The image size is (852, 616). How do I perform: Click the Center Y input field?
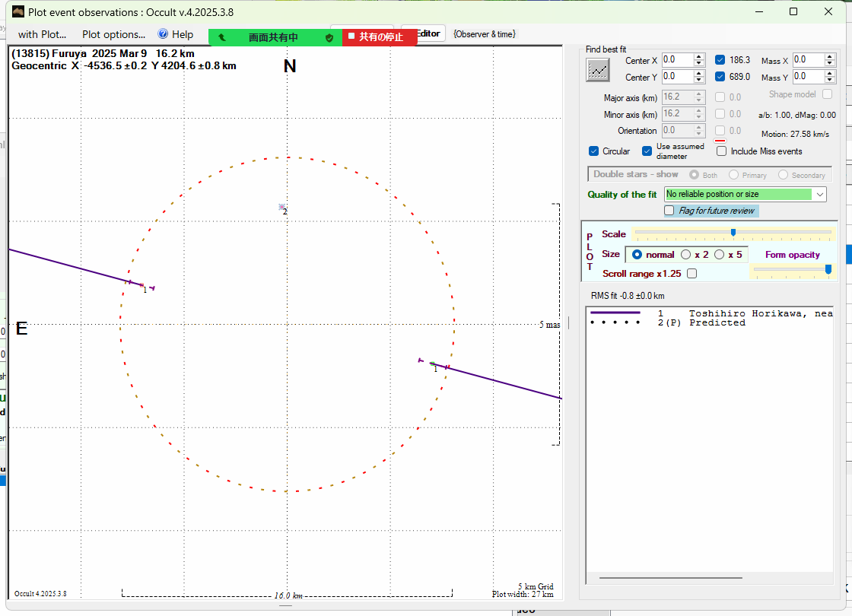pos(677,77)
